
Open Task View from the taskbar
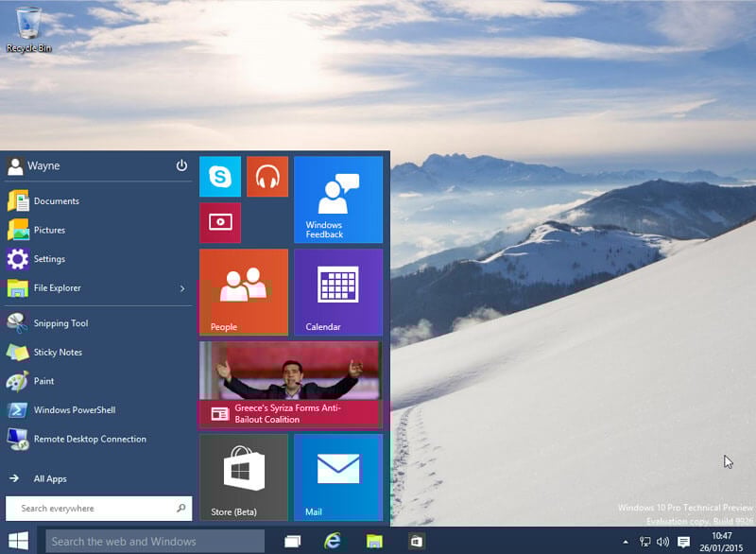click(x=292, y=541)
